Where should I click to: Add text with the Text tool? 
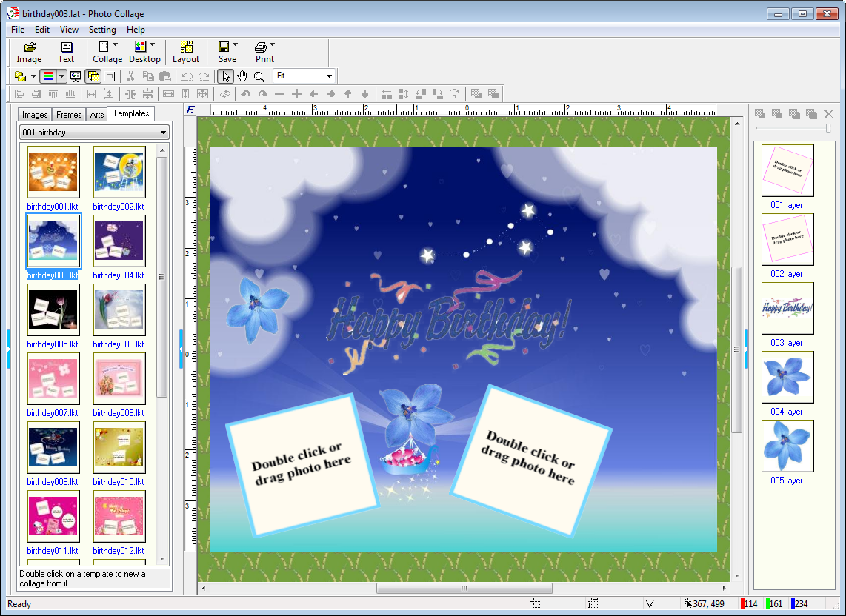tap(66, 52)
